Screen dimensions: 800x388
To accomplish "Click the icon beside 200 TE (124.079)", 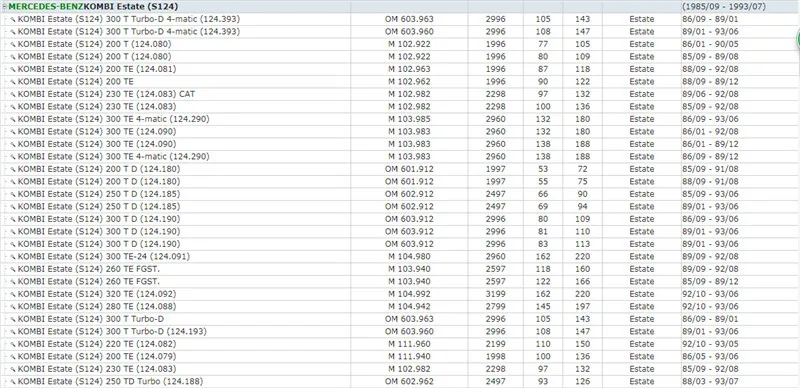I will pos(13,356).
